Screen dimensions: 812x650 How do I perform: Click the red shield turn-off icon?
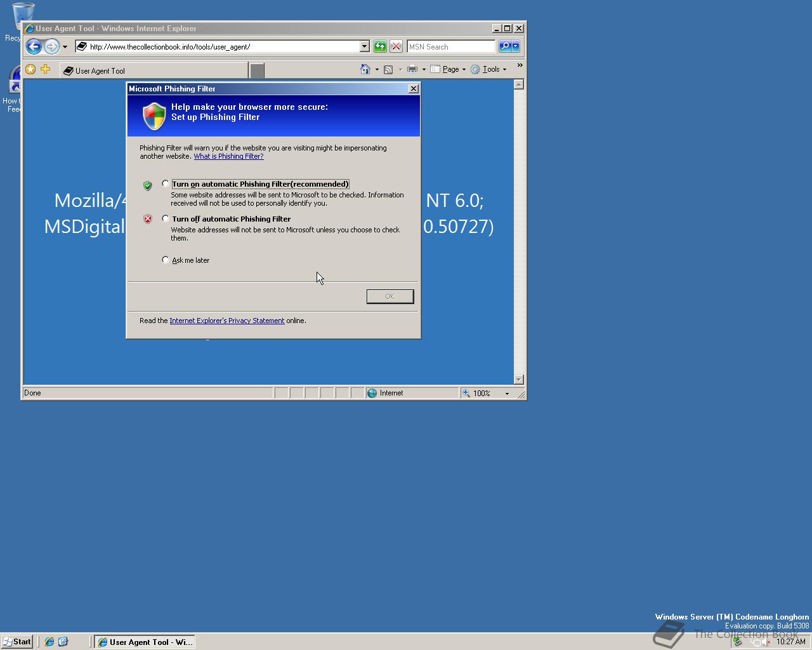[148, 219]
